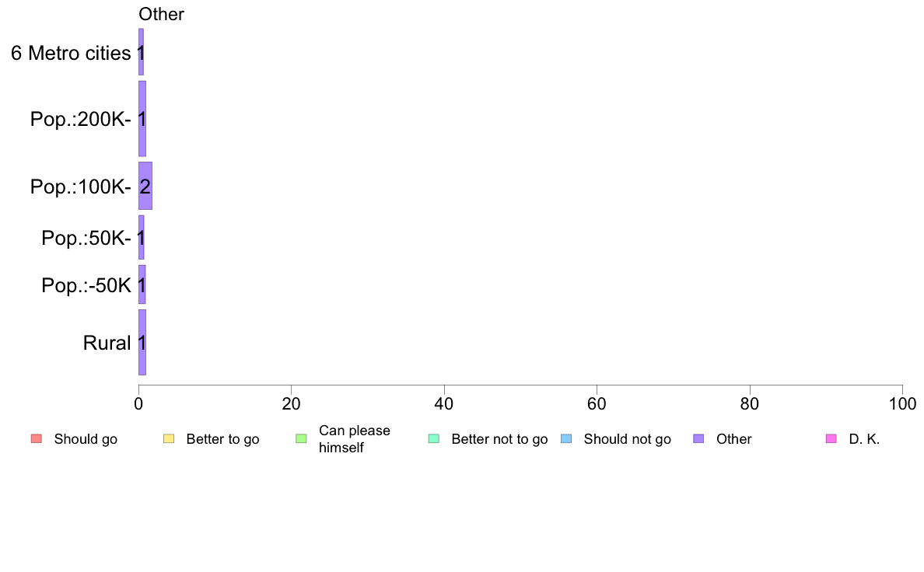The height and width of the screenshot is (572, 924).
Task: Toggle the Better to go legend swatch
Action: [169, 439]
